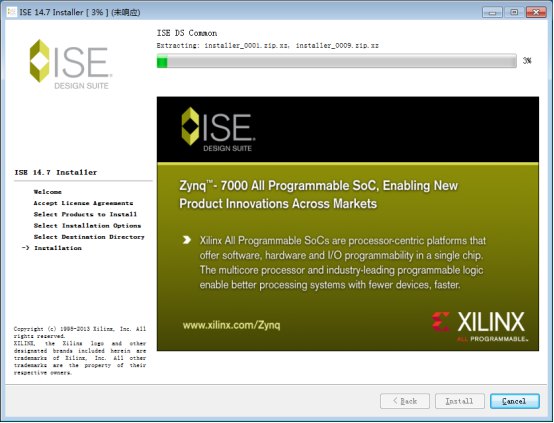
Task: Maximize the installer window
Action: click(514, 12)
